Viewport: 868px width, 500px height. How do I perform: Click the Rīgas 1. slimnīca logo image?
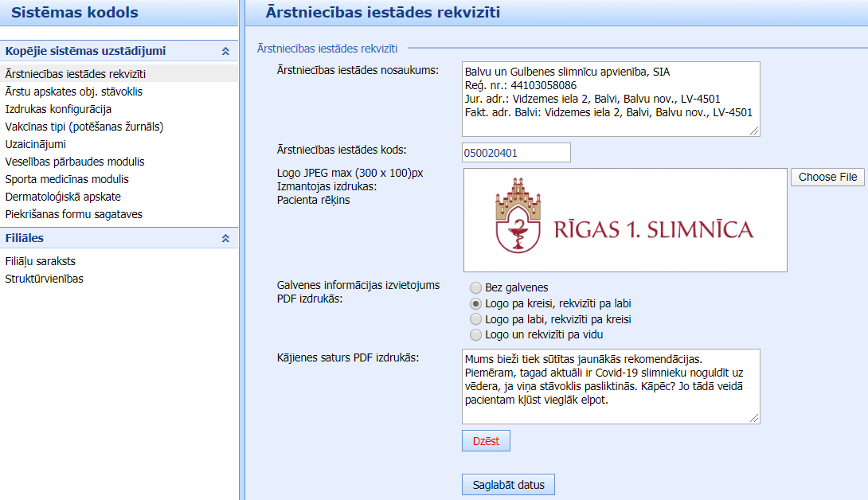point(625,221)
